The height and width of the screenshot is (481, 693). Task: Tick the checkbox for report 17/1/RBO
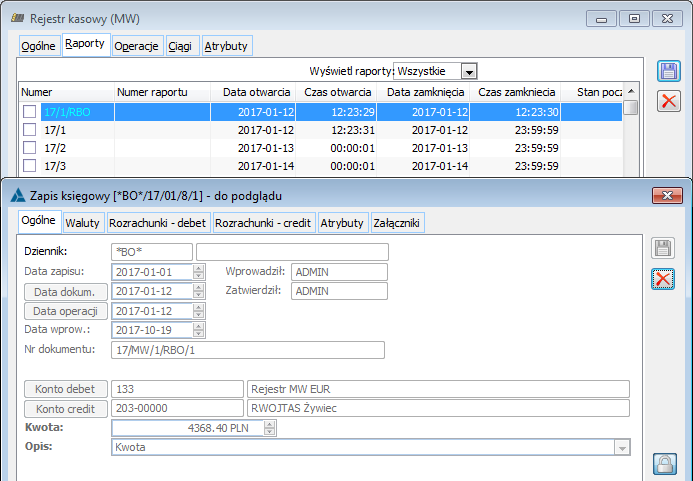coord(30,112)
